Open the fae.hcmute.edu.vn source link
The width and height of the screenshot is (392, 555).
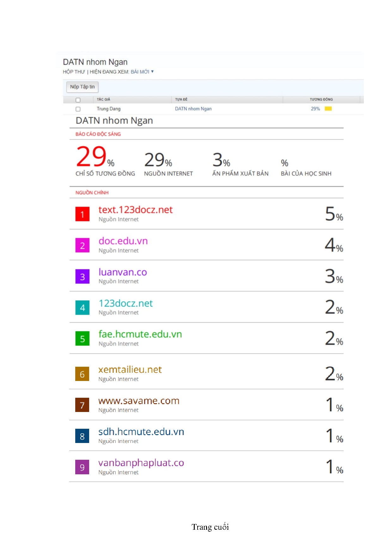[x=140, y=334]
